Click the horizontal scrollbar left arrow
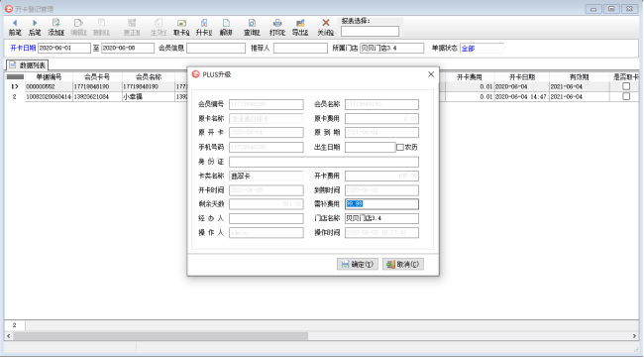The height and width of the screenshot is (358, 644). pyautogui.click(x=9, y=336)
